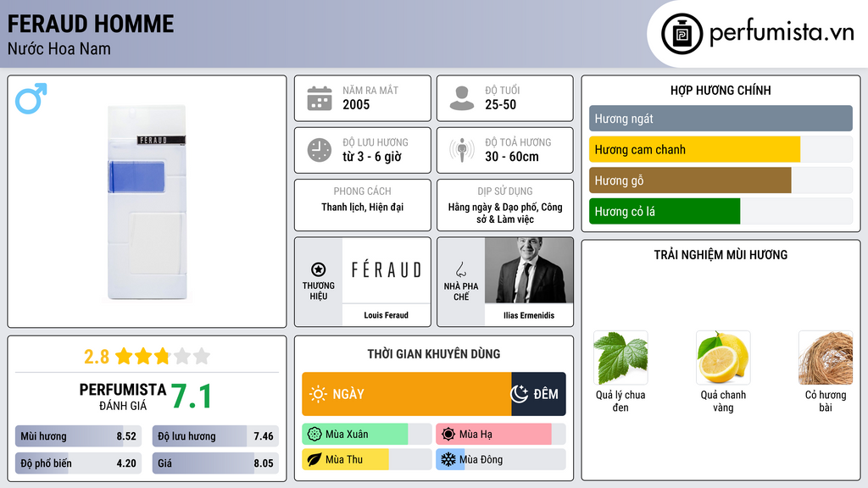Click the Mùa Đông season bar
Image resolution: width=868 pixels, height=488 pixels.
[x=500, y=459]
